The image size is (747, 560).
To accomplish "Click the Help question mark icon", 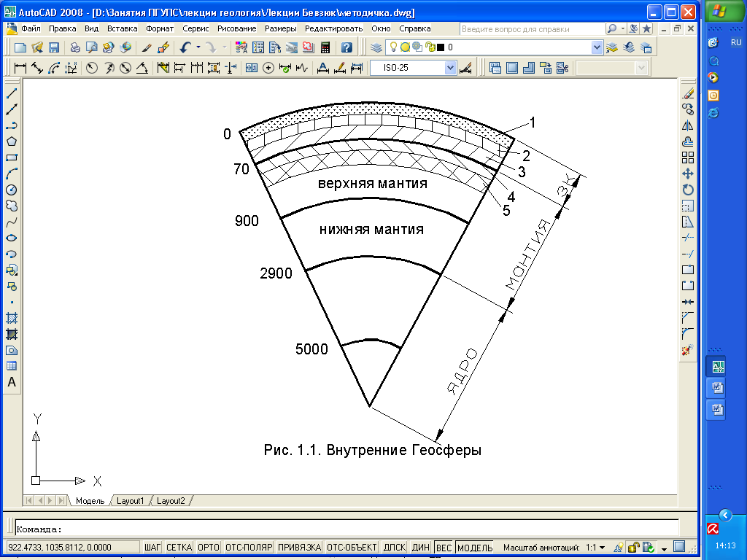I will [347, 47].
